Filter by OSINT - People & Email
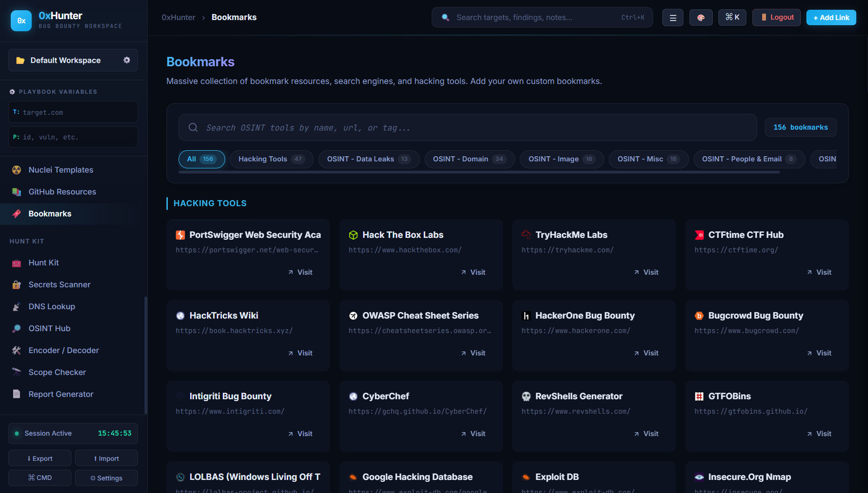The image size is (868, 493). point(749,159)
